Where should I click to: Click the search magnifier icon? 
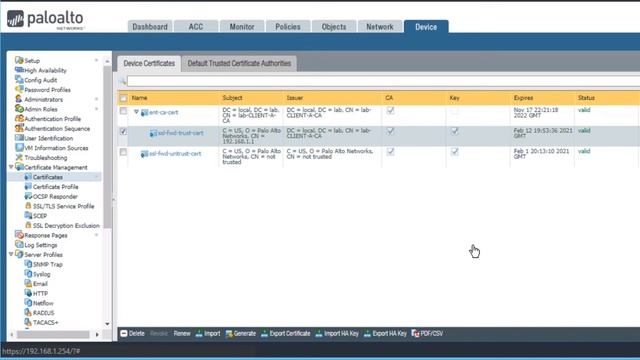point(122,81)
